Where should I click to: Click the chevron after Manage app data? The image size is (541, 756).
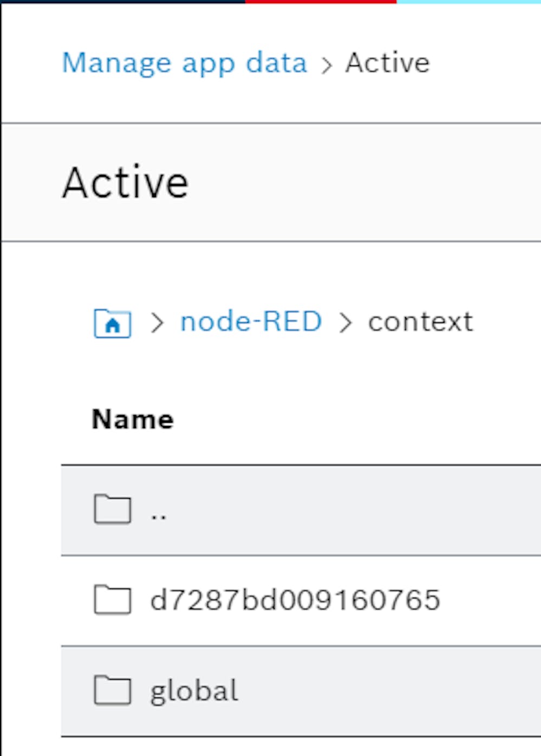pos(326,65)
